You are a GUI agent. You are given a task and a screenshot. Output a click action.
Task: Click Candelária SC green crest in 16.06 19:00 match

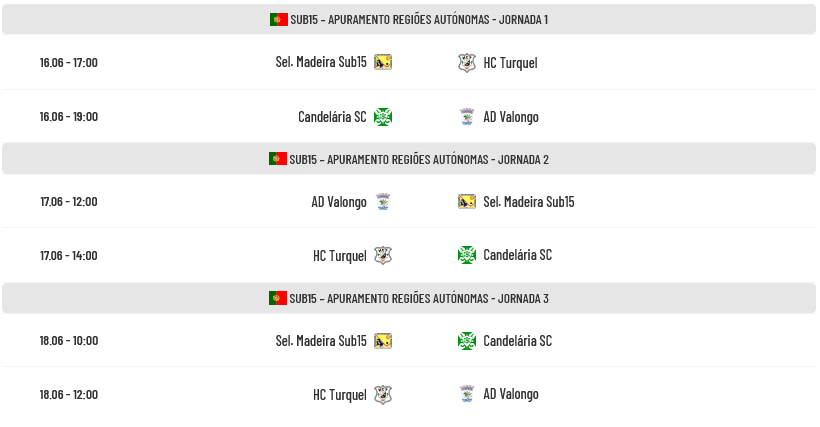[383, 117]
